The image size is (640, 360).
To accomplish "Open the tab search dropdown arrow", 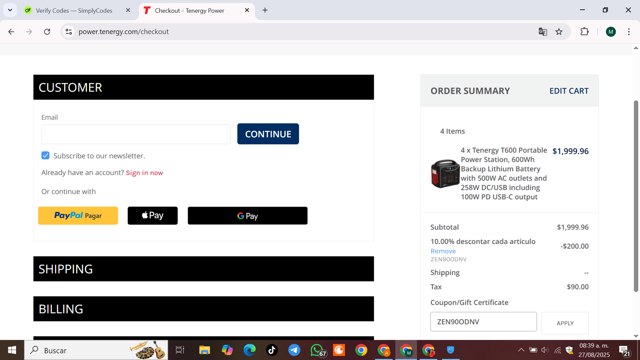I will 10,10.
